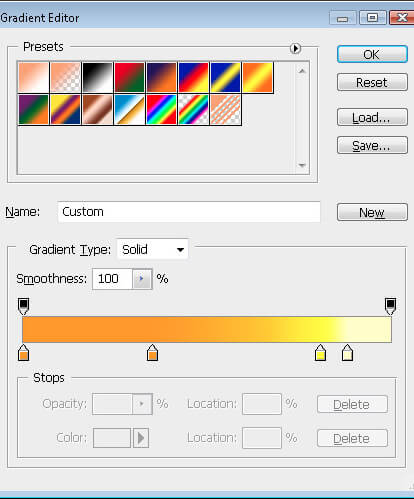Select the pale cream color stop
The width and height of the screenshot is (414, 499).
pos(347,353)
